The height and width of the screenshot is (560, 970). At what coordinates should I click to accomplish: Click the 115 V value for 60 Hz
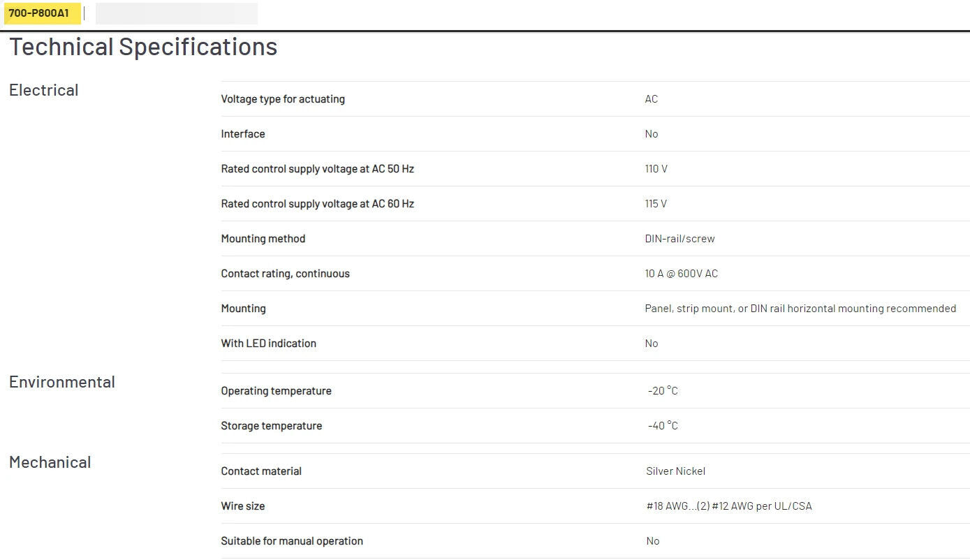pyautogui.click(x=655, y=204)
